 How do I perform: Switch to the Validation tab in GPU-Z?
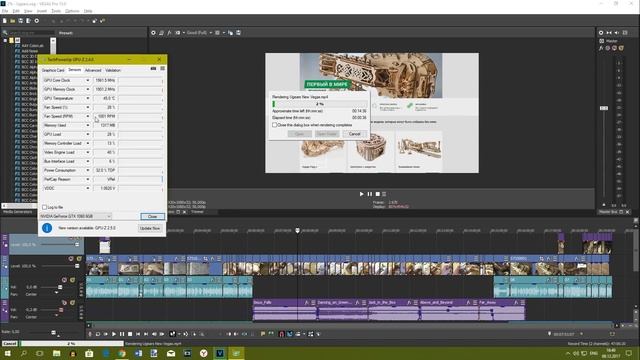coord(113,70)
